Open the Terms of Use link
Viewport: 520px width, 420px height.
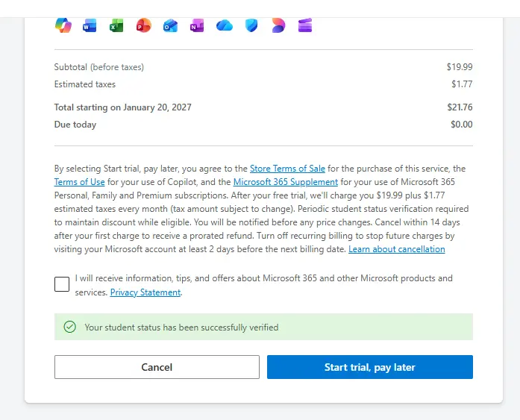point(80,182)
